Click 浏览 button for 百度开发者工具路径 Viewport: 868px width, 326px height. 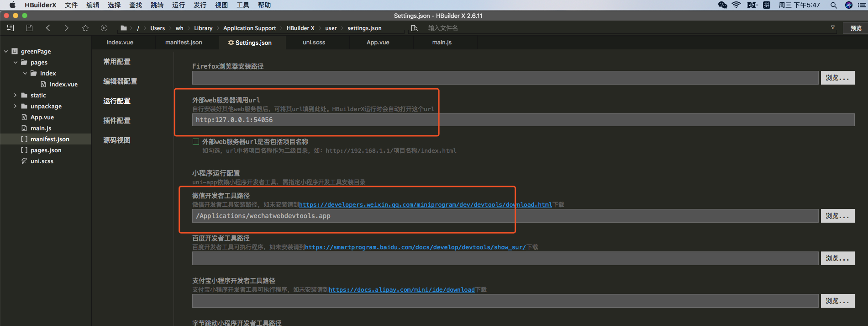pyautogui.click(x=837, y=258)
